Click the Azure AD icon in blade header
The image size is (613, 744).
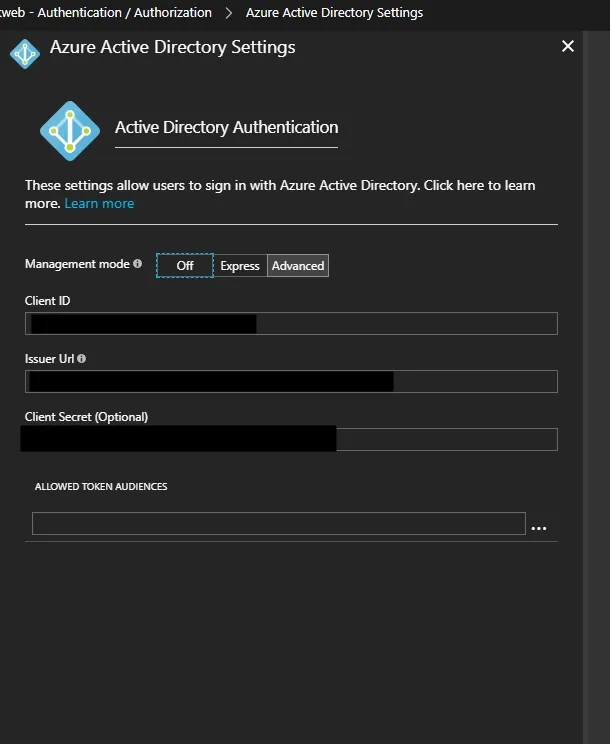pos(25,54)
